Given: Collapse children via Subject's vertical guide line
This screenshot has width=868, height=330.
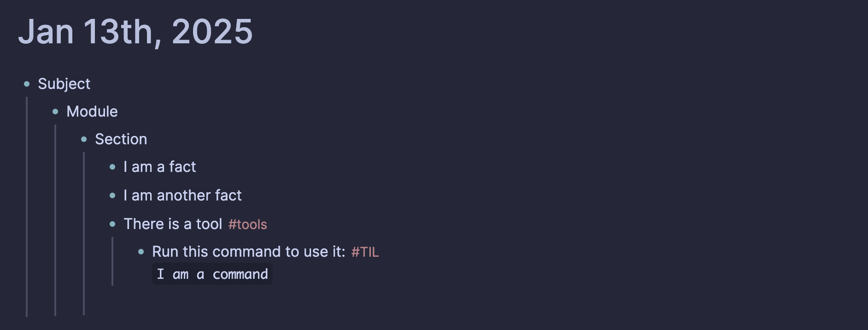Looking at the screenshot, I should click(27, 206).
